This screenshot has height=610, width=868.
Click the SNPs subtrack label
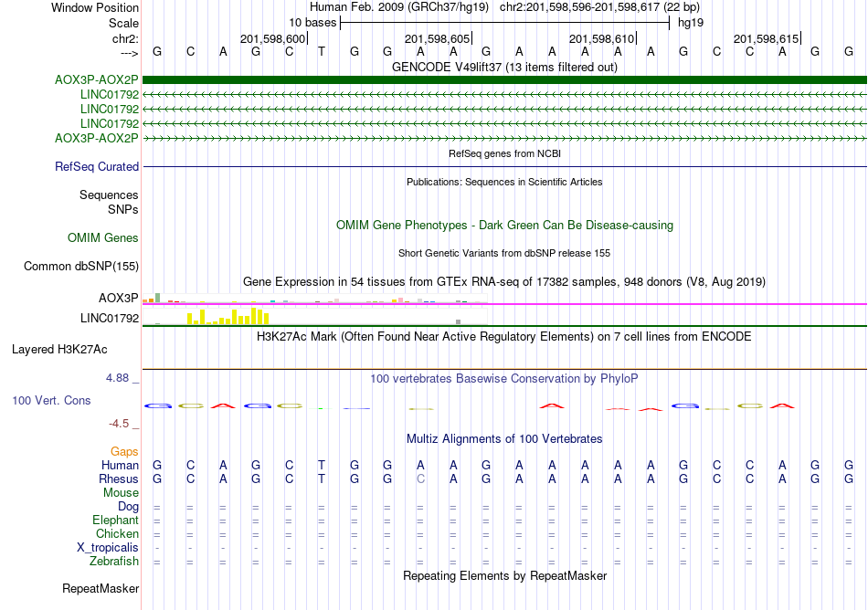tap(123, 210)
